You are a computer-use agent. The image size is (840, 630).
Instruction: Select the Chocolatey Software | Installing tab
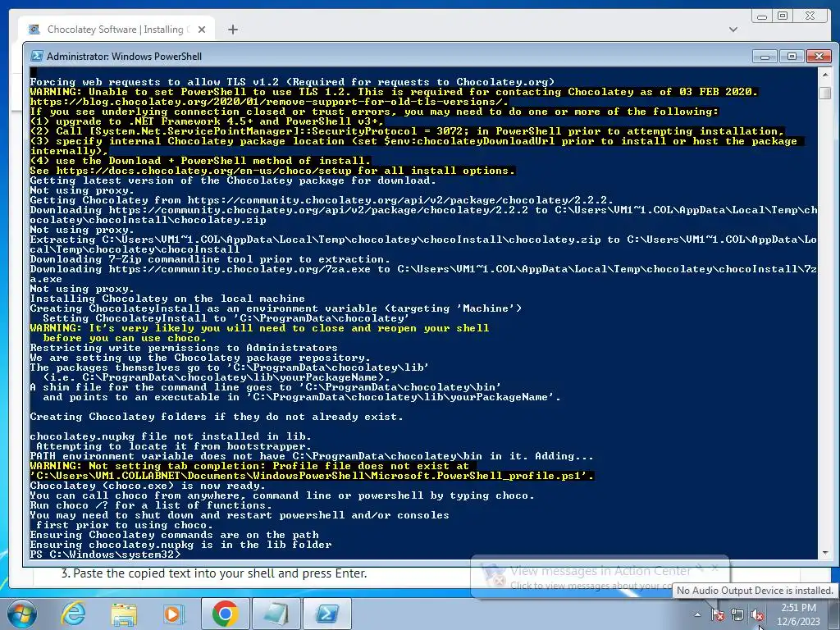pyautogui.click(x=116, y=30)
